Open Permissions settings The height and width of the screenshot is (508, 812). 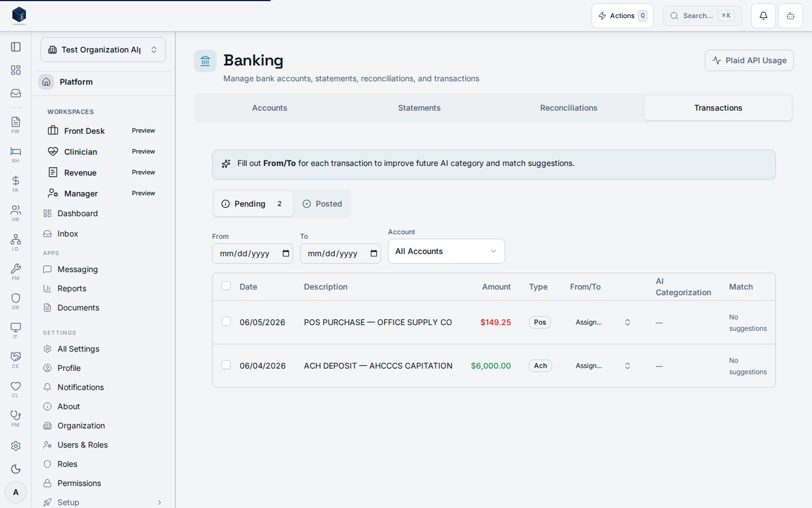click(103, 483)
